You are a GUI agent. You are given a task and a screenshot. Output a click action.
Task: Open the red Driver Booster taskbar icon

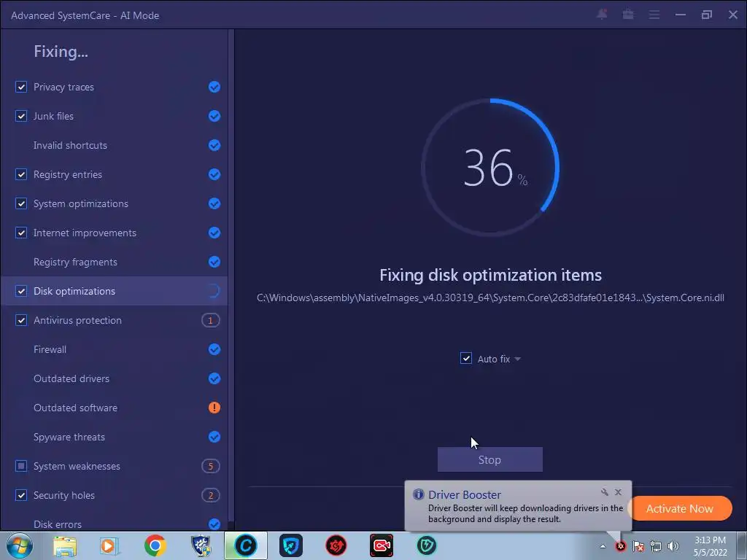tap(336, 545)
